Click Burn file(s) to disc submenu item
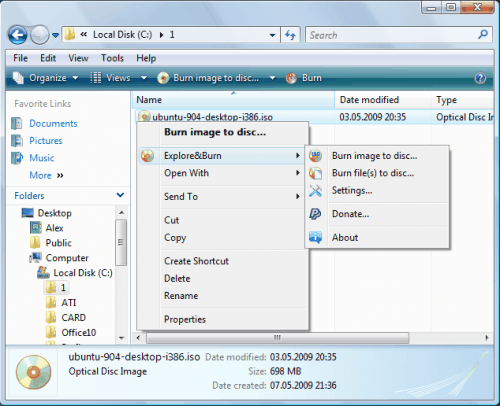 (x=377, y=173)
